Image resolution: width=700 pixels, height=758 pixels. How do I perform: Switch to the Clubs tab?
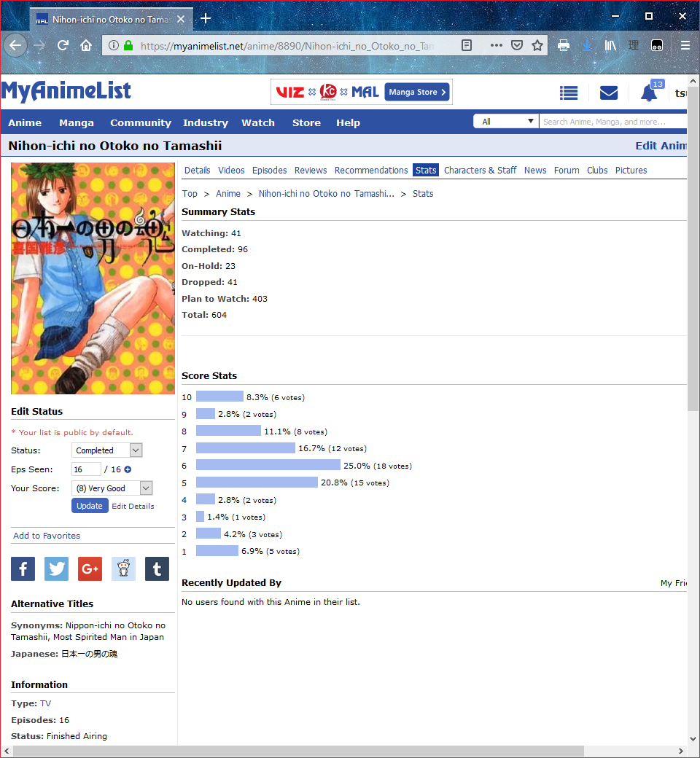coord(597,170)
